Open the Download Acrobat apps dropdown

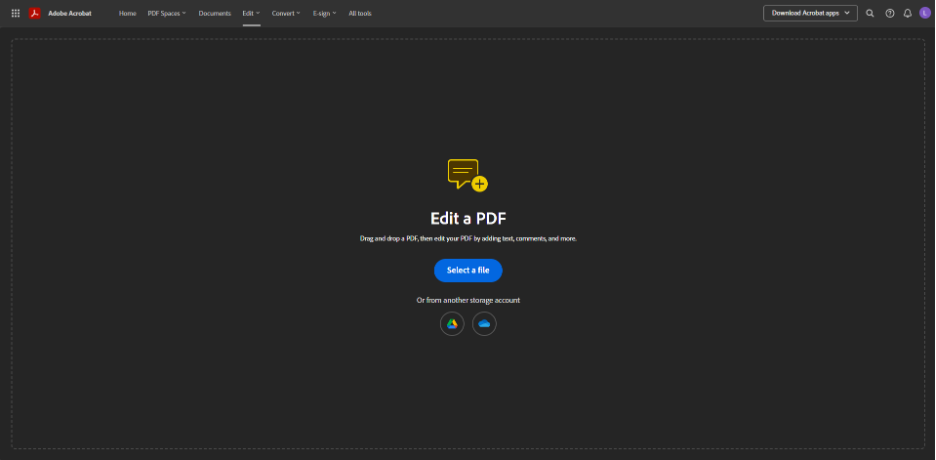click(x=810, y=13)
